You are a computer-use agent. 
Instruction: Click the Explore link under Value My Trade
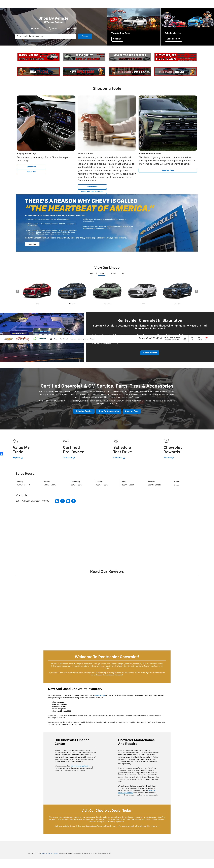pyautogui.click(x=18, y=458)
